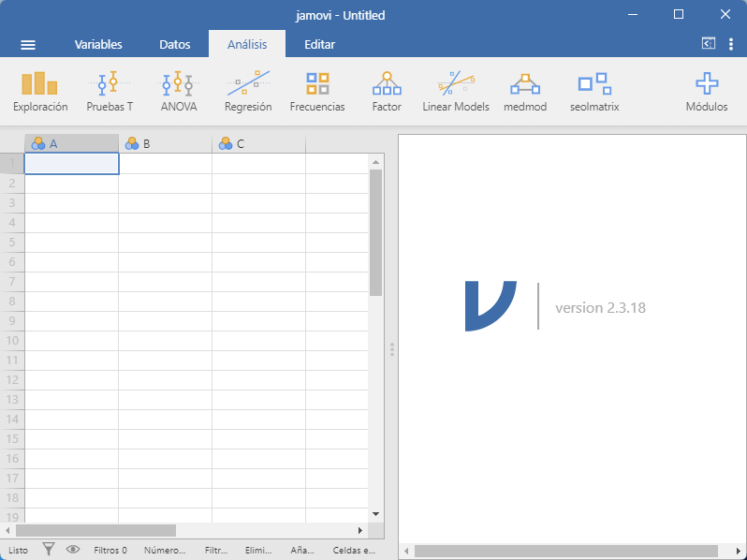The height and width of the screenshot is (560, 747).
Task: Toggle the results panel collapse icon
Action: point(709,44)
